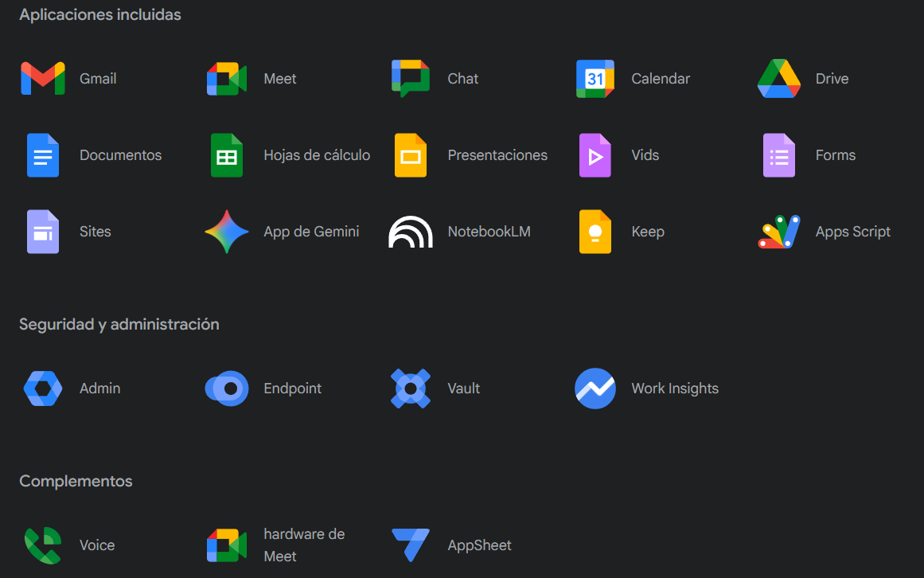The width and height of the screenshot is (924, 578).
Task: Click the green Voice phone icon
Action: tap(42, 545)
